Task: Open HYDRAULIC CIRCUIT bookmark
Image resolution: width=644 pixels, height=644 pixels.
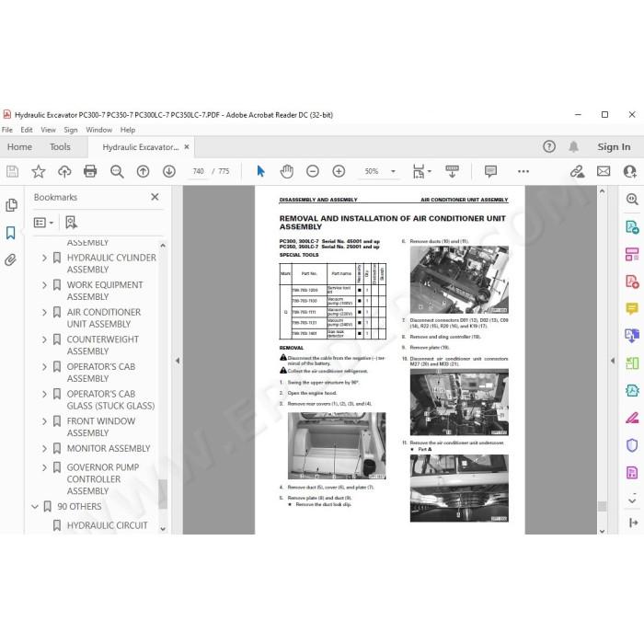Action: [107, 525]
